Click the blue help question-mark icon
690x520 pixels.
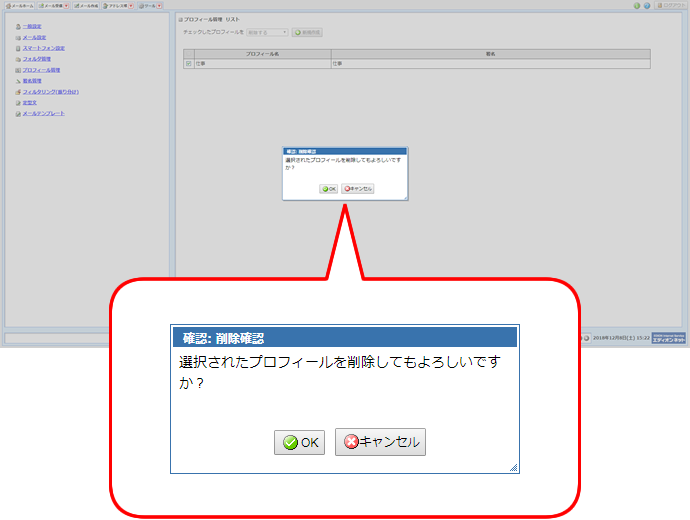tap(647, 6)
